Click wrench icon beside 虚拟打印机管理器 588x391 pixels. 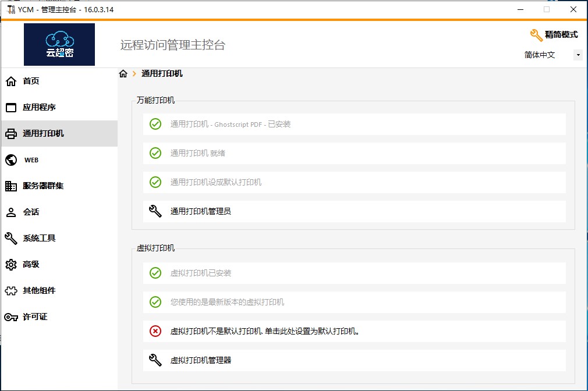[155, 360]
